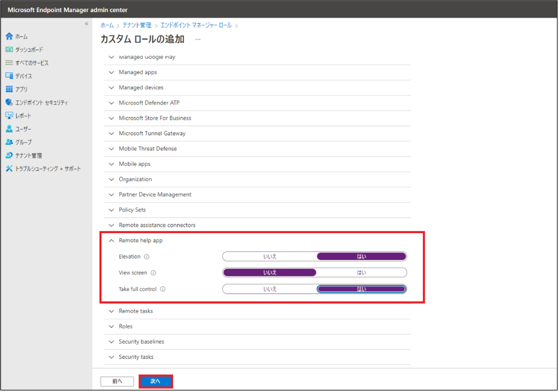Collapse the sidebar with double-chevron icon
Image resolution: width=559 pixels, height=392 pixels.
[x=87, y=24]
